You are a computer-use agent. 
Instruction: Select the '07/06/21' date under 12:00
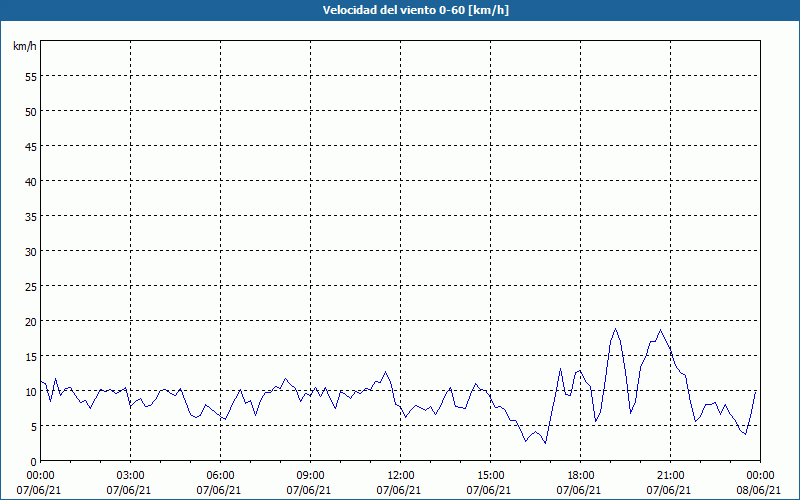coord(398,490)
